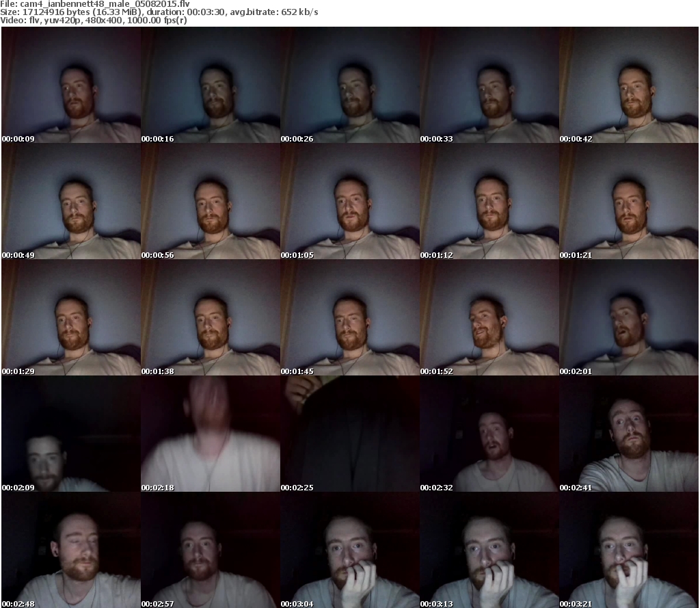Screen dimensions: 700x608
Task: Pick the frame labeled 00:01:38
Action: 211,317
